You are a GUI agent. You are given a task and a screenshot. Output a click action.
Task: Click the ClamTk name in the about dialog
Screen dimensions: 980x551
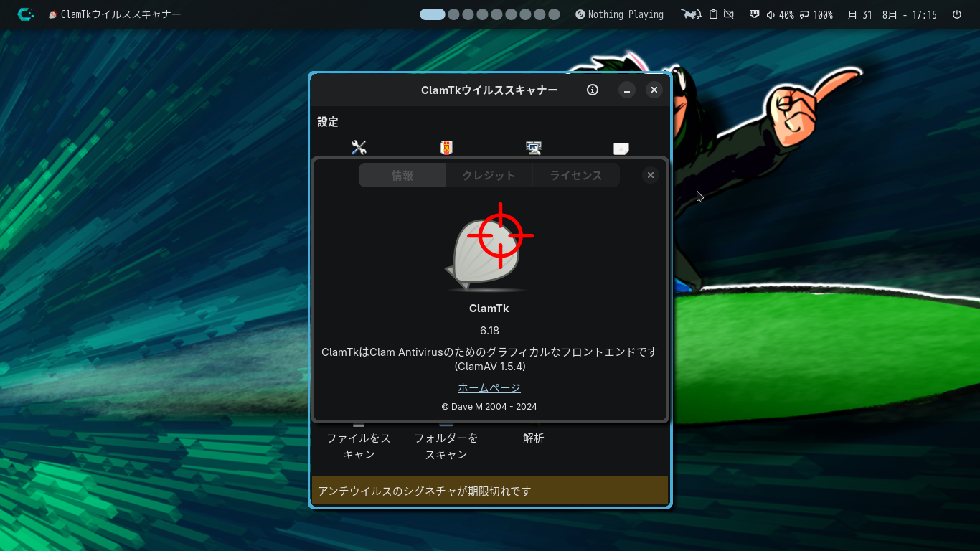tap(489, 309)
